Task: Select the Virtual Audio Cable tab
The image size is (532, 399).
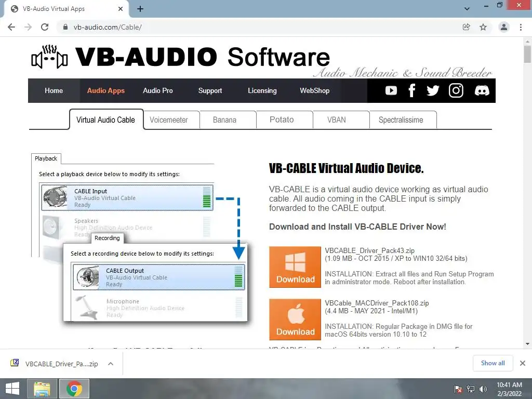Action: pyautogui.click(x=106, y=120)
